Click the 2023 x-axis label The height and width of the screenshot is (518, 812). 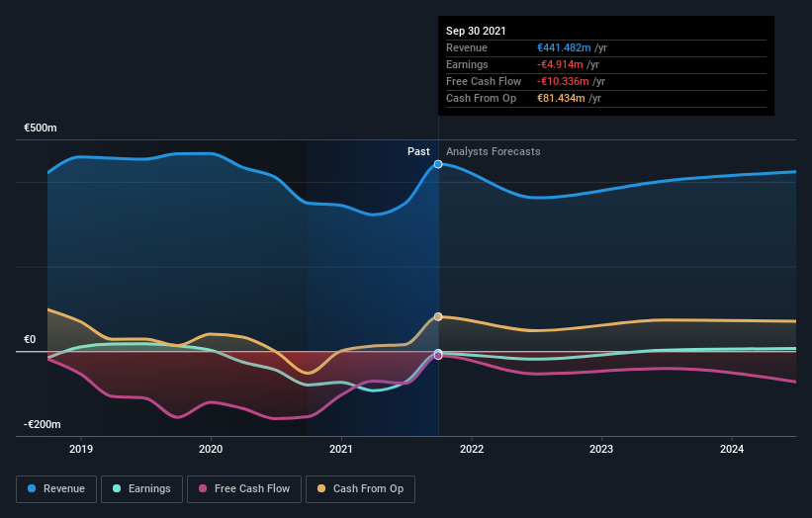click(601, 449)
